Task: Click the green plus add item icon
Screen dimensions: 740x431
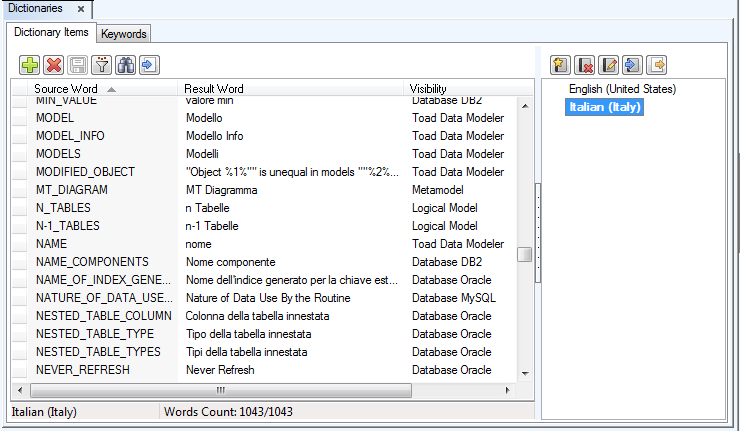Action: tap(30, 66)
